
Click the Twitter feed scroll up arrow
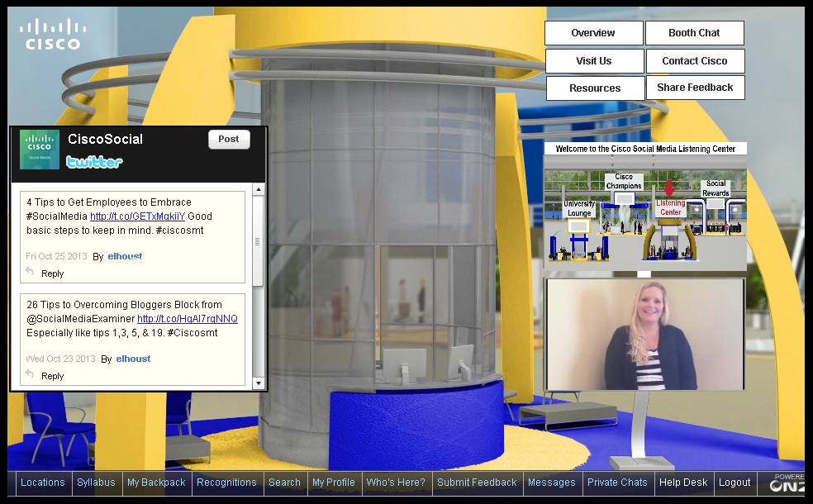[259, 190]
